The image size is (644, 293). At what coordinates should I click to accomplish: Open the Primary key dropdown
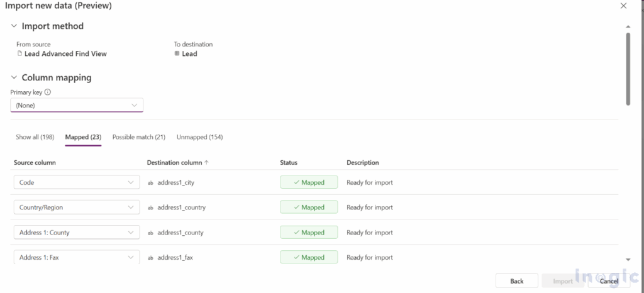[77, 106]
